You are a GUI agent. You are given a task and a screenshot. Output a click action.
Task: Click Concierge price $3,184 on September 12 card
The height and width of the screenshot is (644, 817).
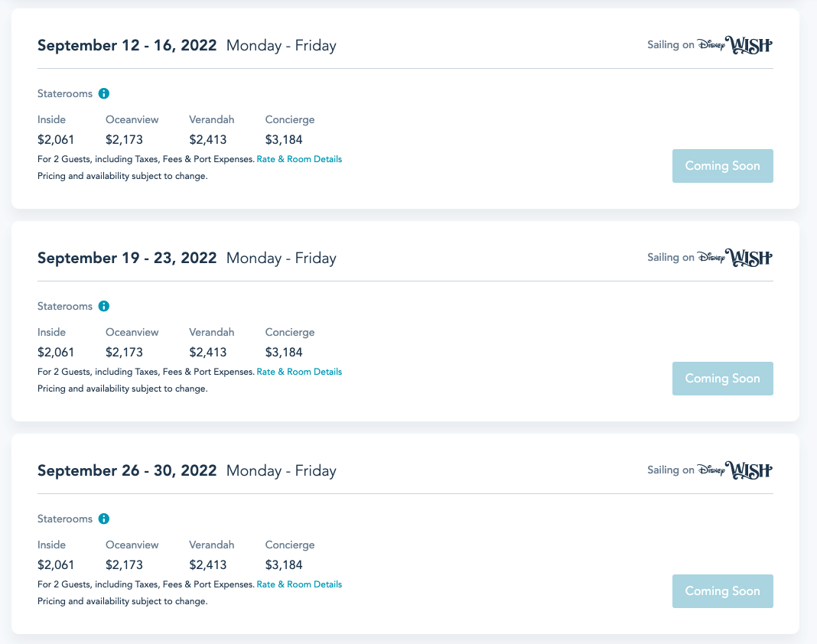click(284, 140)
